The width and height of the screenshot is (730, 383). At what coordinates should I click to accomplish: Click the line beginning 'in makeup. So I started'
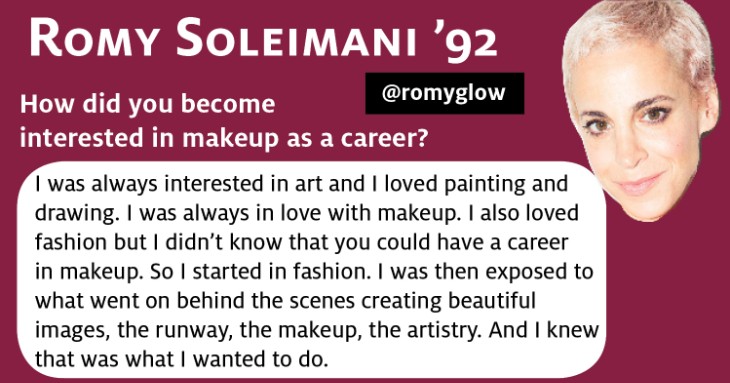[x=314, y=272]
